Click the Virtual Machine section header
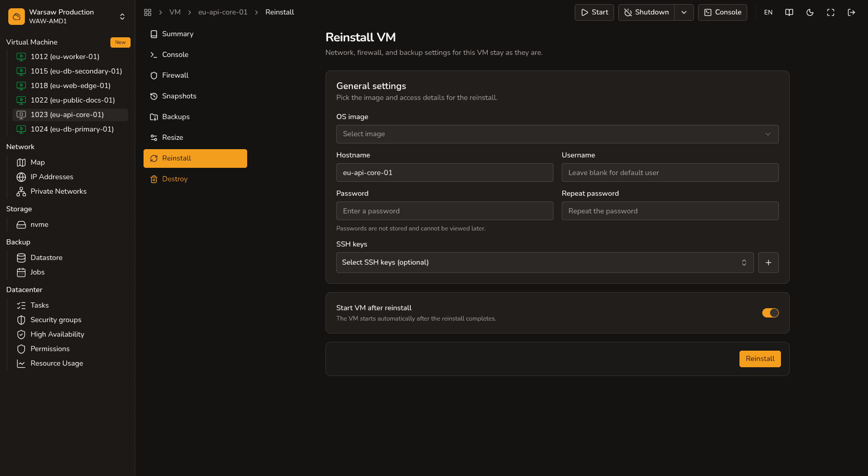Image resolution: width=868 pixels, height=476 pixels. click(32, 42)
